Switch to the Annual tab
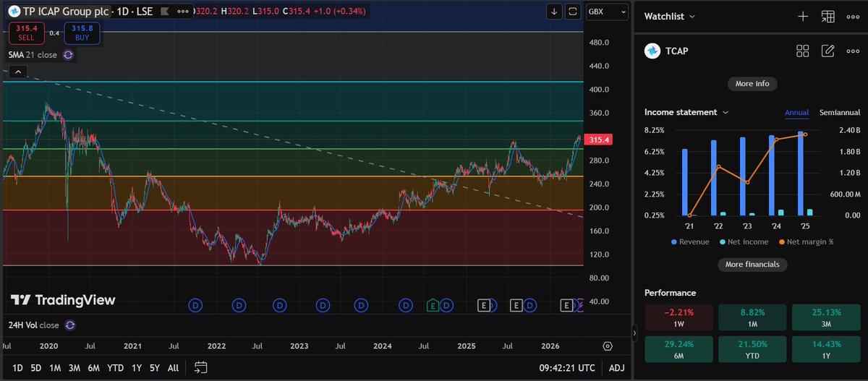 [x=797, y=113]
